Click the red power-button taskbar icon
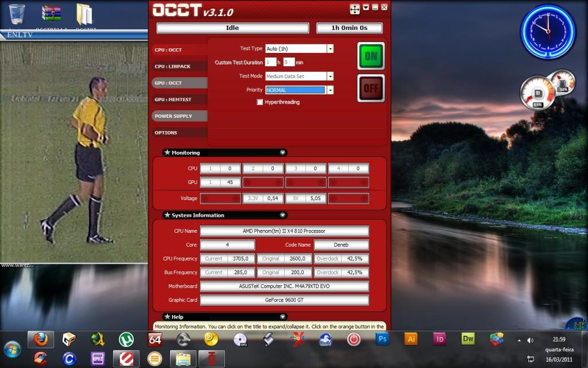 pyautogui.click(x=354, y=339)
